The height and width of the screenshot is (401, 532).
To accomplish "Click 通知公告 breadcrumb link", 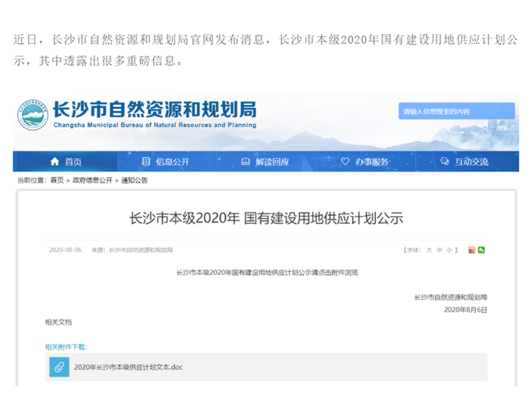I will pos(134,181).
